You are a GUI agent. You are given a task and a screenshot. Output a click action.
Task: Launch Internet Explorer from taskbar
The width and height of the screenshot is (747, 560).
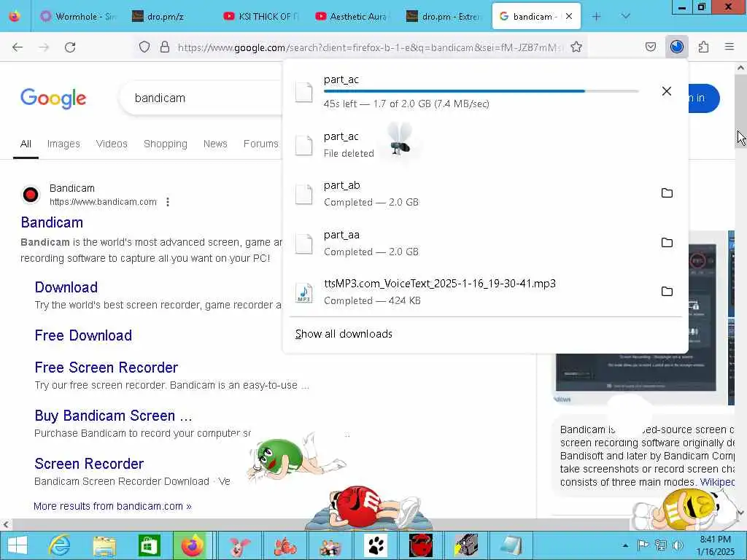click(x=60, y=545)
